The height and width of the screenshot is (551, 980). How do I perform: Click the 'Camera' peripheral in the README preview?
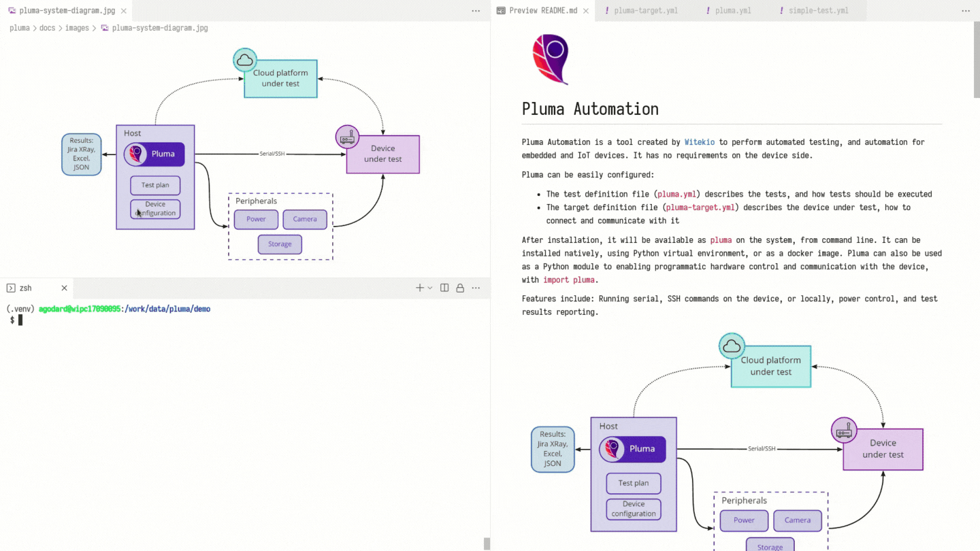click(798, 520)
